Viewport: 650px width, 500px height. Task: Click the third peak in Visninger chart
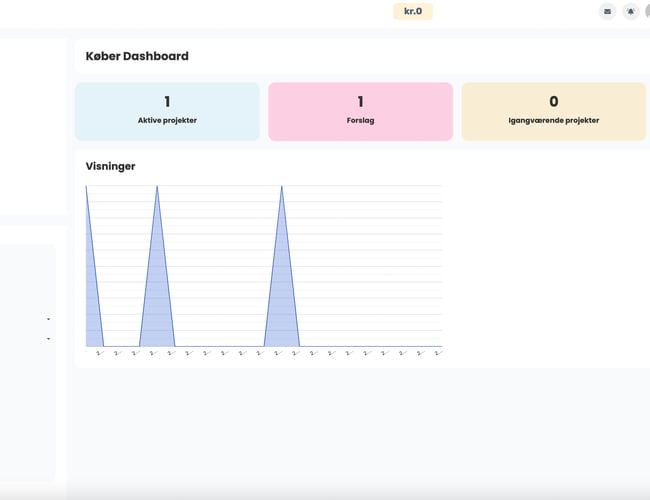tap(282, 188)
